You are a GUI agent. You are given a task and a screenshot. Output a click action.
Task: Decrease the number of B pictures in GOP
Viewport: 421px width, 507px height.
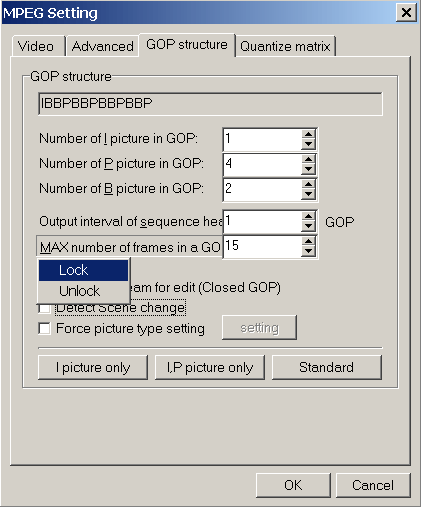(308, 194)
